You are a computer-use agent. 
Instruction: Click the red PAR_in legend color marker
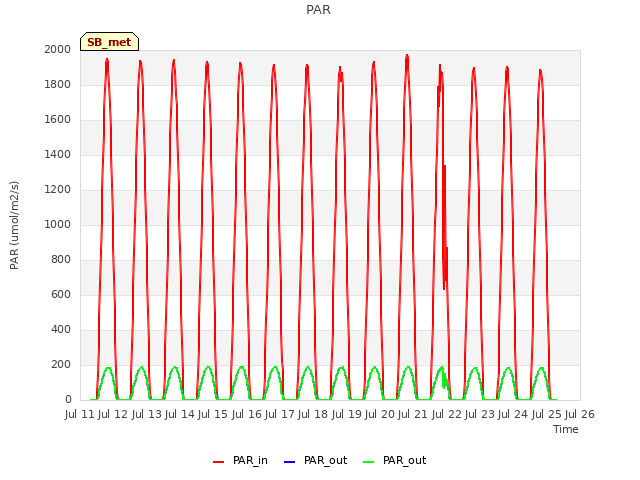coord(218,462)
